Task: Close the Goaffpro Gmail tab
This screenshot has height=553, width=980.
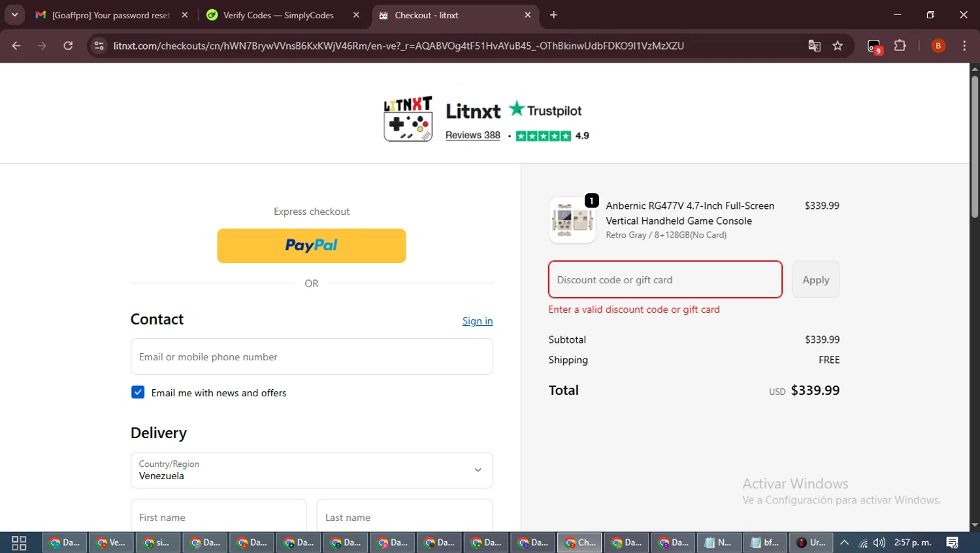Action: 185,15
